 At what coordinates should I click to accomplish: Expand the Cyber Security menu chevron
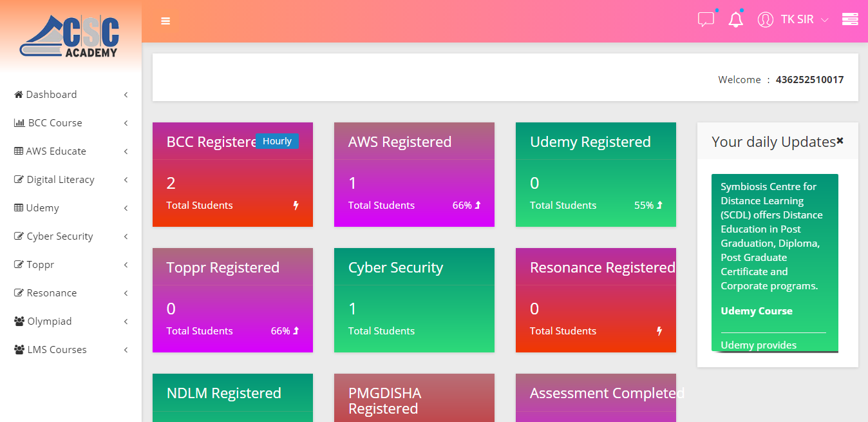[126, 236]
